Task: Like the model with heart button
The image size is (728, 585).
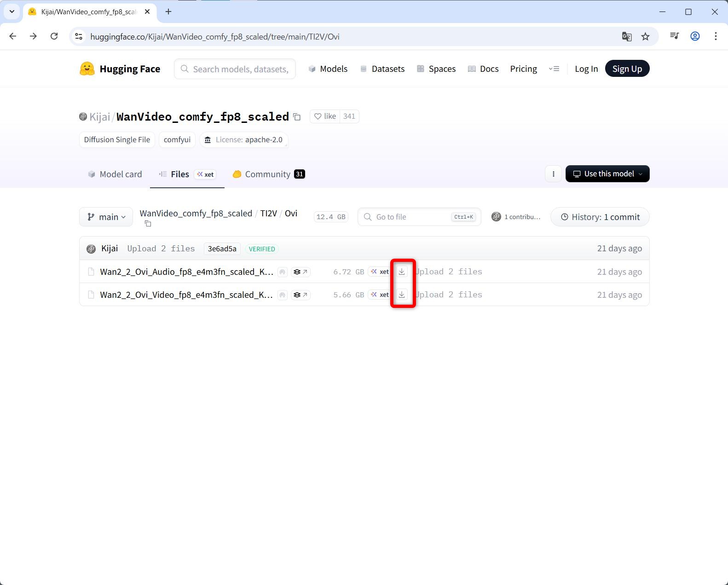Action: [x=325, y=116]
